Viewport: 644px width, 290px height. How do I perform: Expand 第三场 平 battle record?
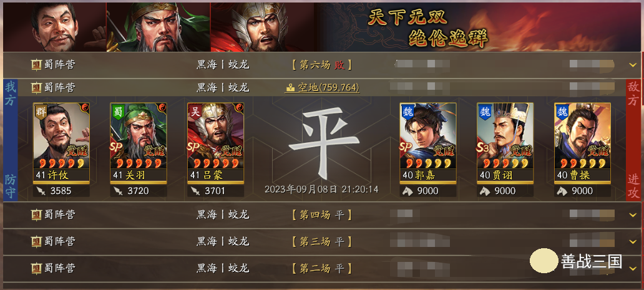point(632,241)
